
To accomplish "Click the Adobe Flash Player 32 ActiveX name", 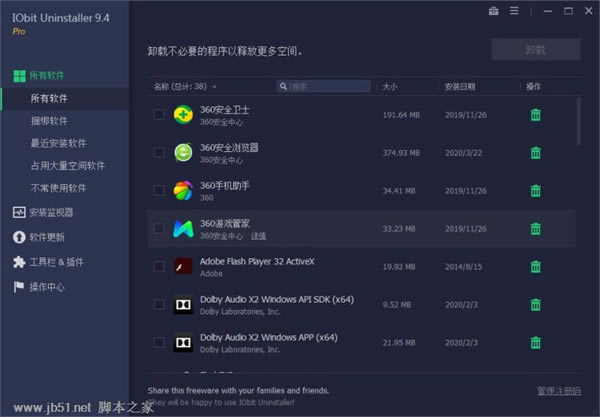I will 257,262.
